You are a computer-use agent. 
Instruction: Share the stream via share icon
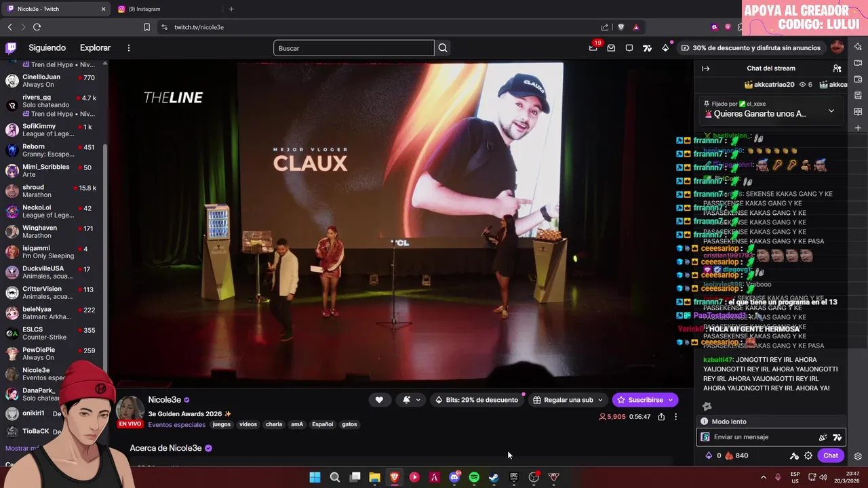(x=661, y=417)
